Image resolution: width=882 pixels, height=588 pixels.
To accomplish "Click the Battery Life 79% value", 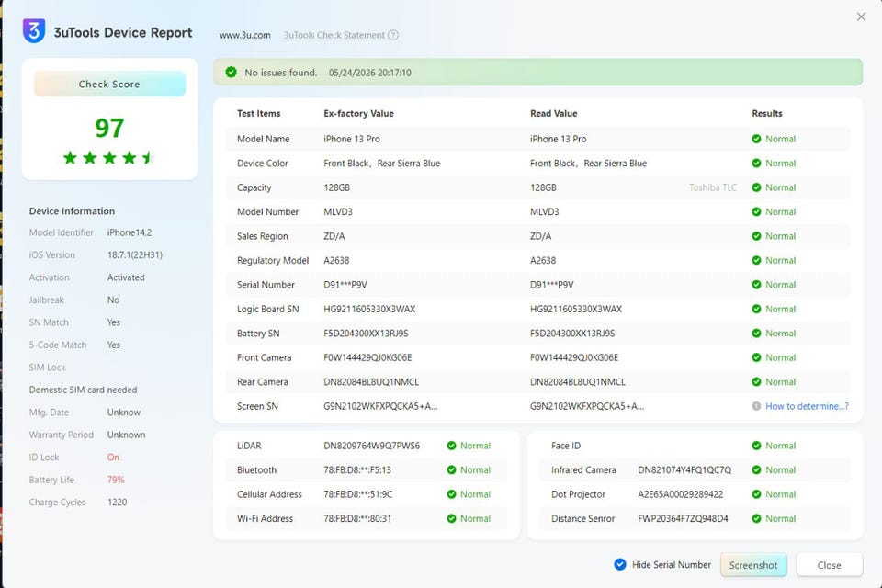I will (x=116, y=480).
